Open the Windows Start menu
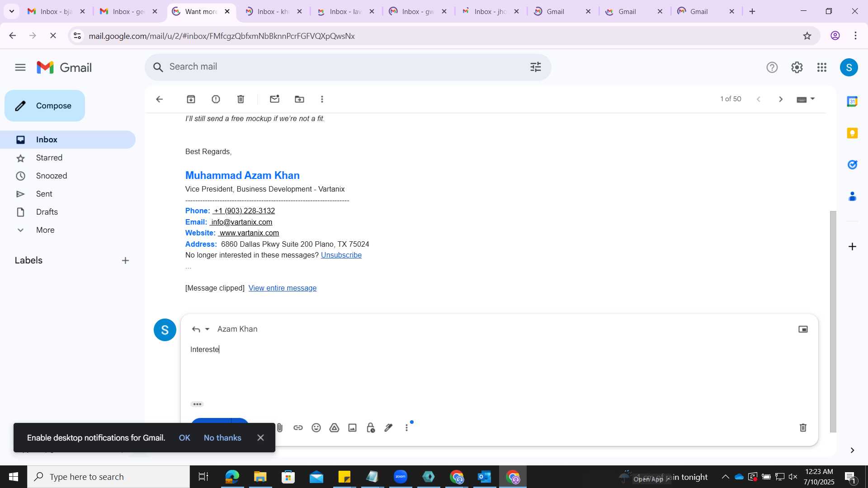 (x=13, y=477)
